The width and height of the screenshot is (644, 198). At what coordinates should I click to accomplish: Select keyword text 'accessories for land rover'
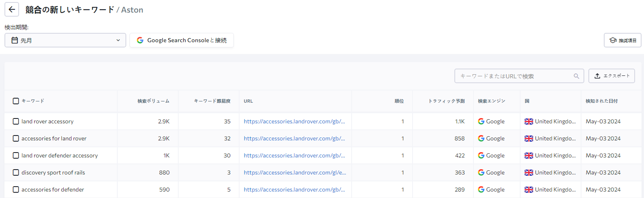[54, 138]
